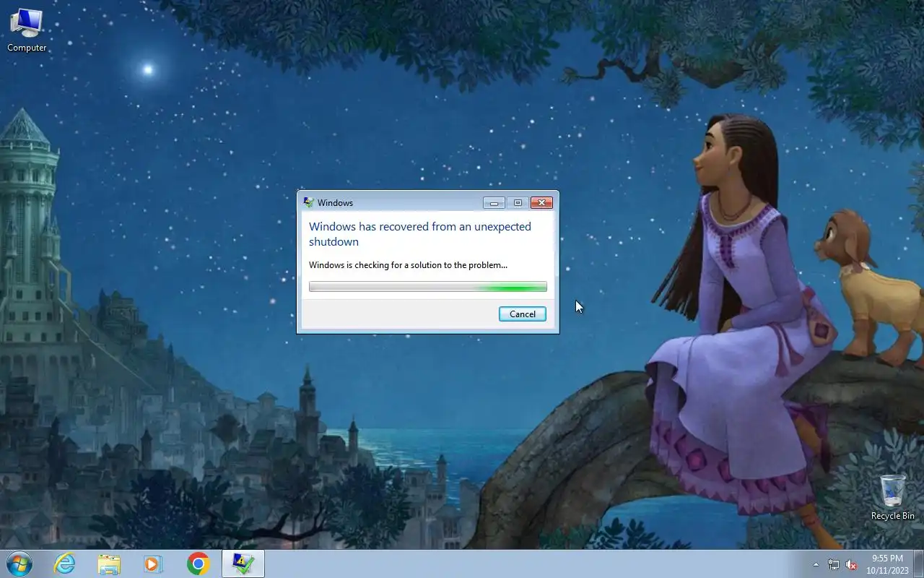The image size is (924, 578).
Task: Click the Windows dialog title icon
Action: (x=309, y=202)
